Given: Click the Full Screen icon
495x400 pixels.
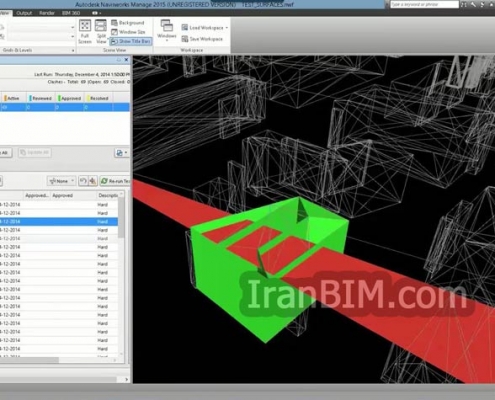Looking at the screenshot, I should tap(85, 32).
